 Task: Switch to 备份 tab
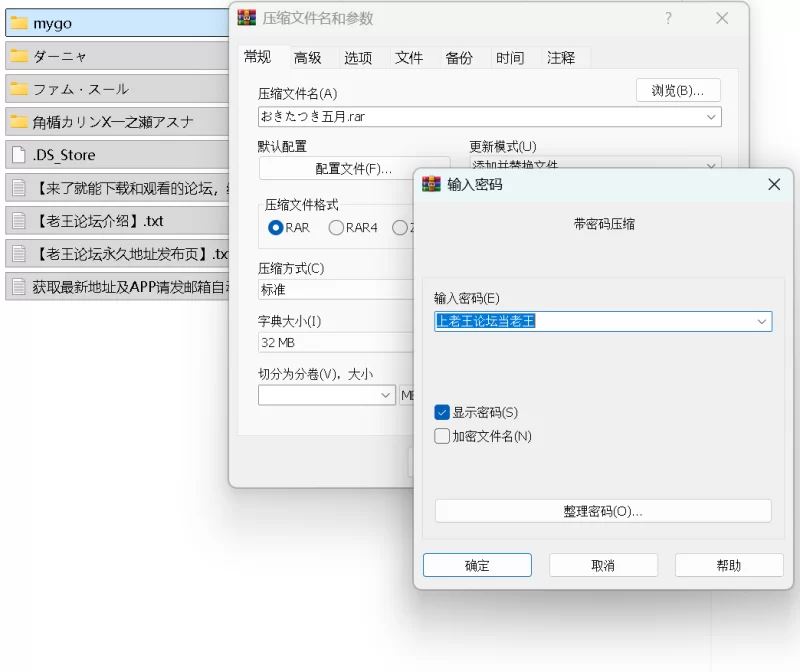coord(459,58)
